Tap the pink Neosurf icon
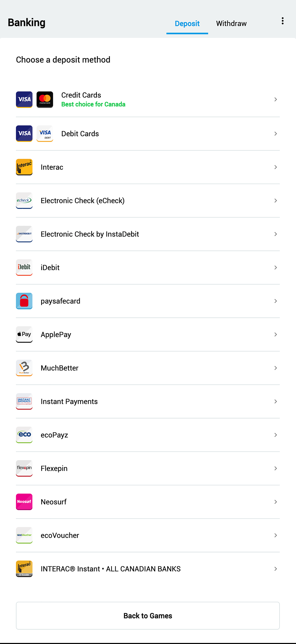Image resolution: width=296 pixels, height=644 pixels. 24,502
